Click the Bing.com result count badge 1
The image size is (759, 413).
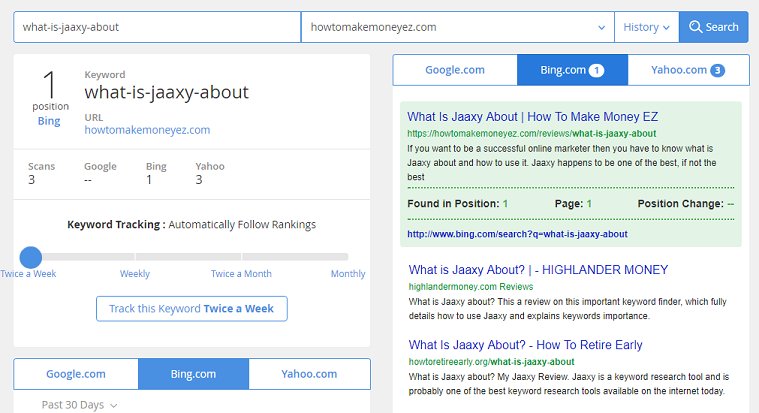coord(596,70)
